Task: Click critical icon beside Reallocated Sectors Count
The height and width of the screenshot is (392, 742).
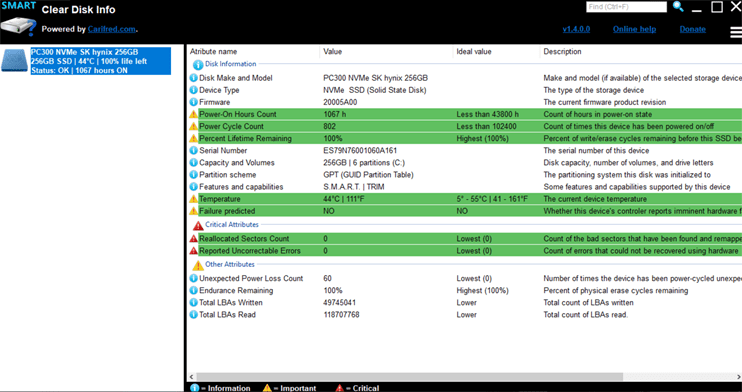Action: pyautogui.click(x=194, y=239)
